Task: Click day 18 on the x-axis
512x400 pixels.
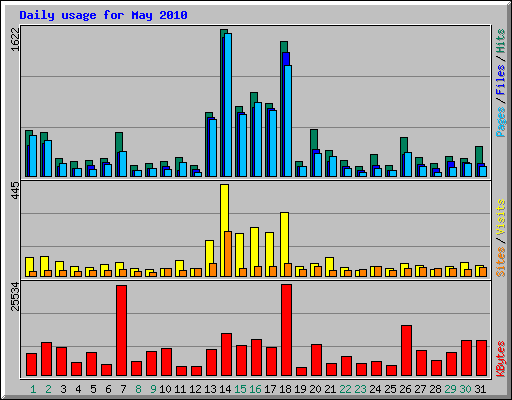Action: click(x=285, y=389)
